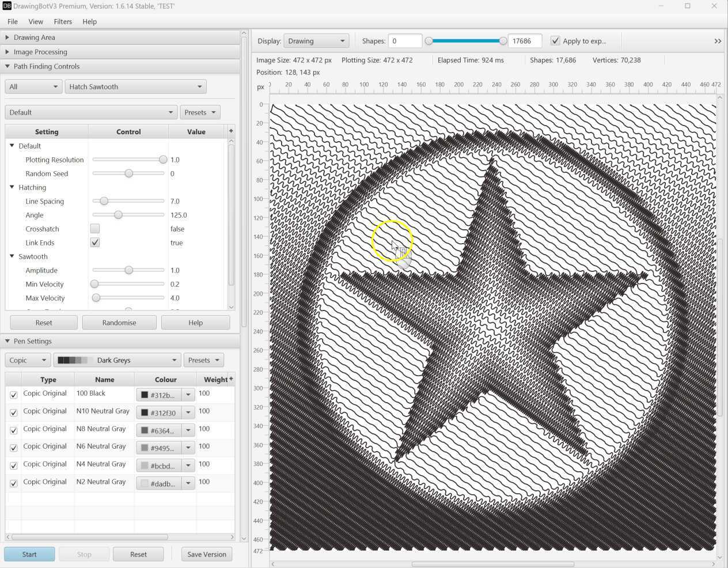
Task: Click the double-chevron overflow icon in display toolbar
Action: [x=717, y=41]
